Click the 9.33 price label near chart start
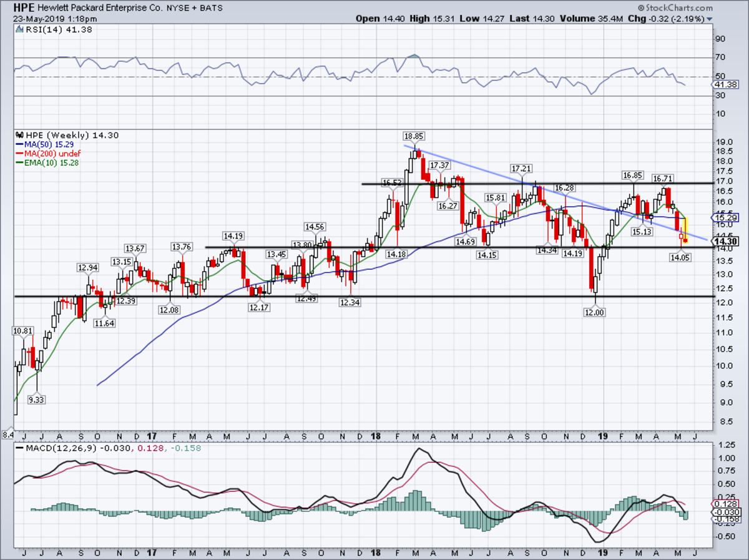 (37, 400)
